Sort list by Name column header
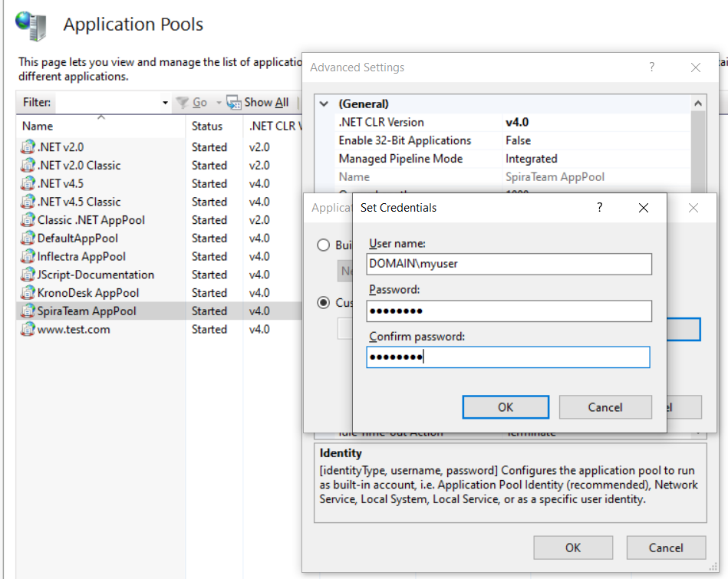 click(38, 126)
